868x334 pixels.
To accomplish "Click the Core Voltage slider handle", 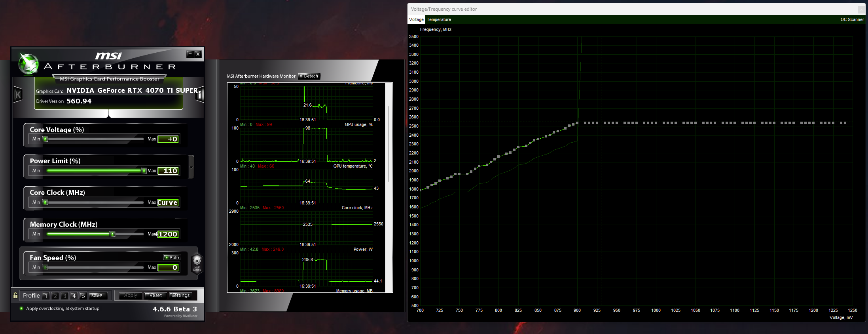I will click(45, 139).
